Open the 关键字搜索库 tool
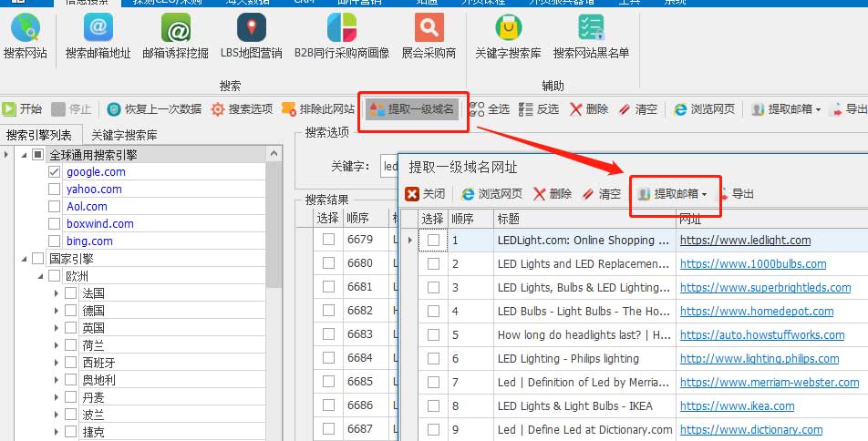The height and width of the screenshot is (441, 868). point(508,36)
